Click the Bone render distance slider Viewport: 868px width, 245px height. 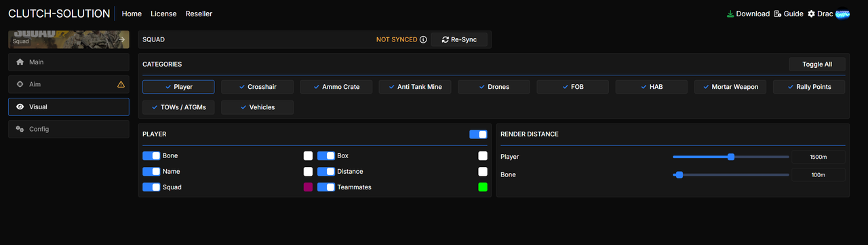point(731,175)
